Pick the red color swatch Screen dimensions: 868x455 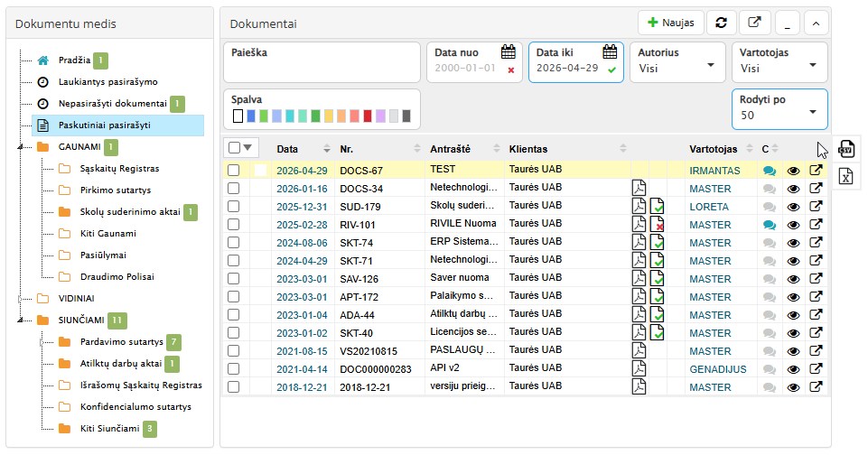(x=368, y=116)
